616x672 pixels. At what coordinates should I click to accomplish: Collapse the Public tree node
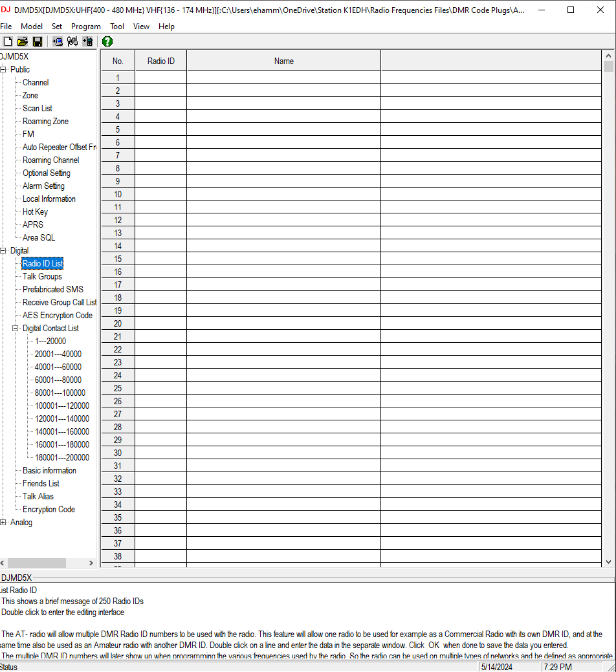(x=3, y=69)
